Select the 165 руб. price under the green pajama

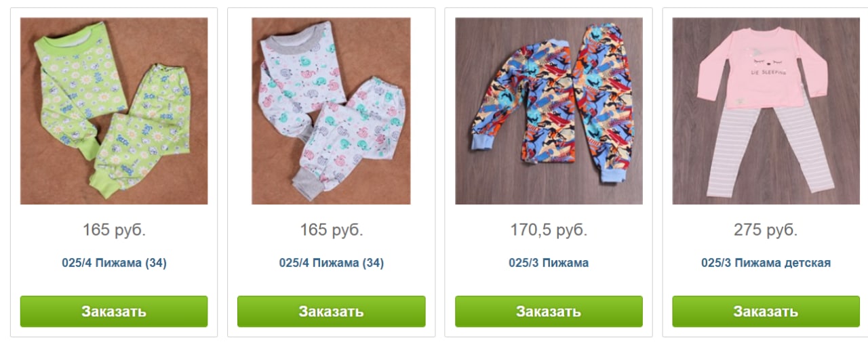114,230
